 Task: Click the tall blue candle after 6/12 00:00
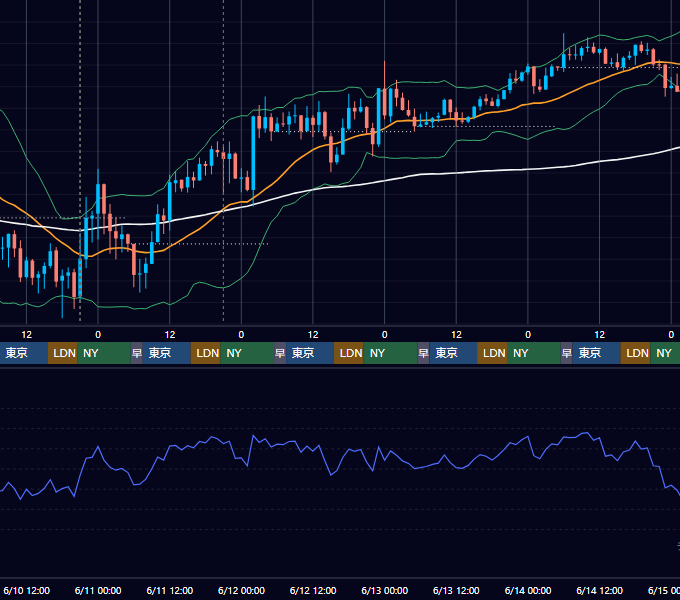(x=253, y=153)
